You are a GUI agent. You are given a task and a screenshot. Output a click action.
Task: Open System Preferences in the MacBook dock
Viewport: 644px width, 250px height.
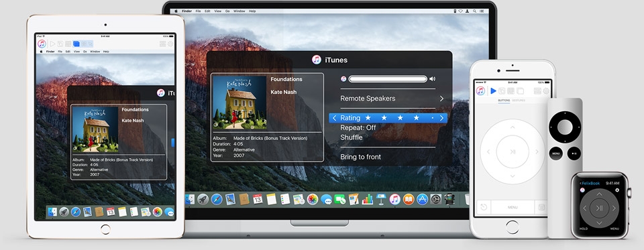tap(435, 199)
